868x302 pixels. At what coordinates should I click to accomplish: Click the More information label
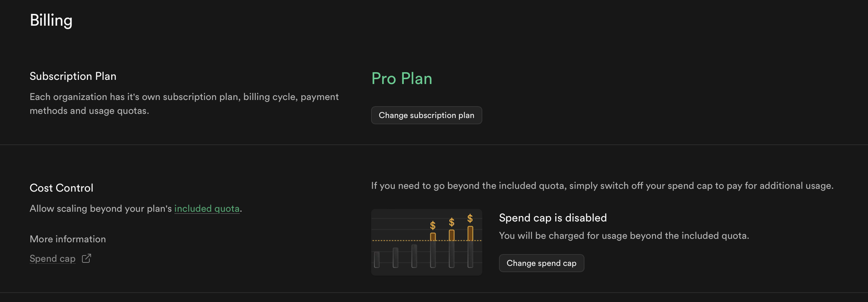click(x=68, y=239)
